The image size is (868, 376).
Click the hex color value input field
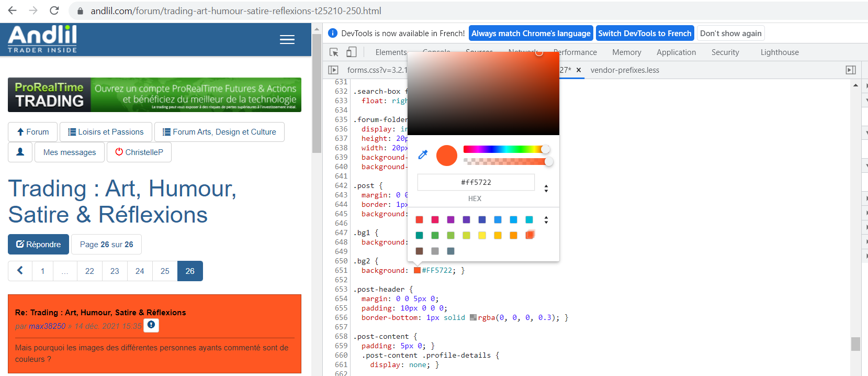coord(476,182)
